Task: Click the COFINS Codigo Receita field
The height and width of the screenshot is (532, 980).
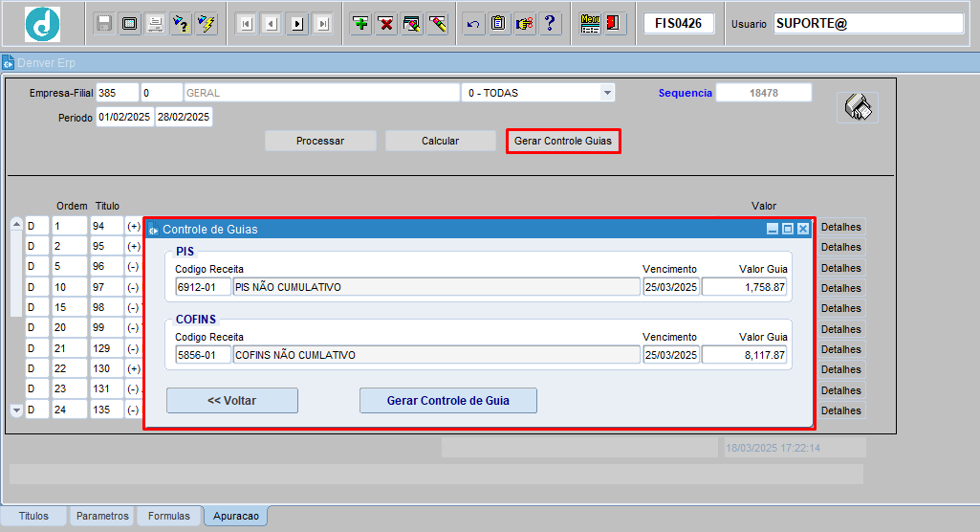Action: pyautogui.click(x=203, y=355)
